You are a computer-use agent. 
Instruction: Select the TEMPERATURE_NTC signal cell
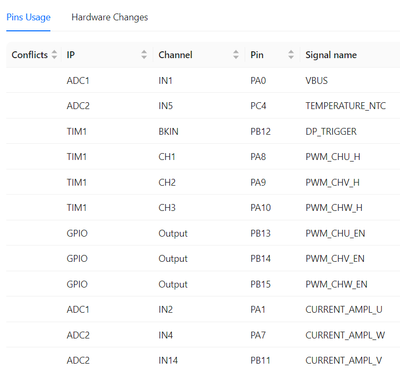pos(345,106)
